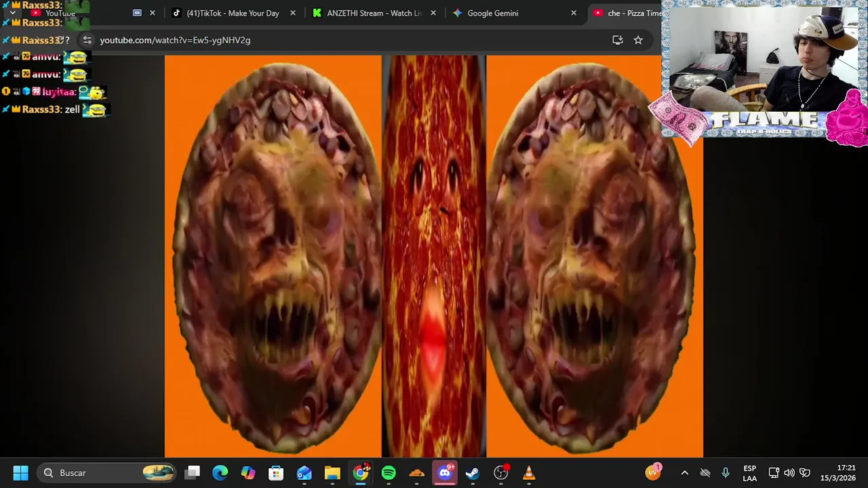Viewport: 868px width, 488px height.
Task: Click the microphone tray icon
Action: point(726,473)
